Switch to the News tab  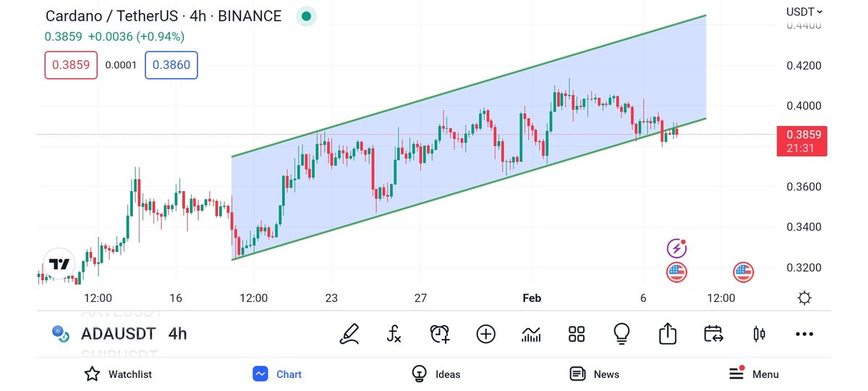(595, 374)
